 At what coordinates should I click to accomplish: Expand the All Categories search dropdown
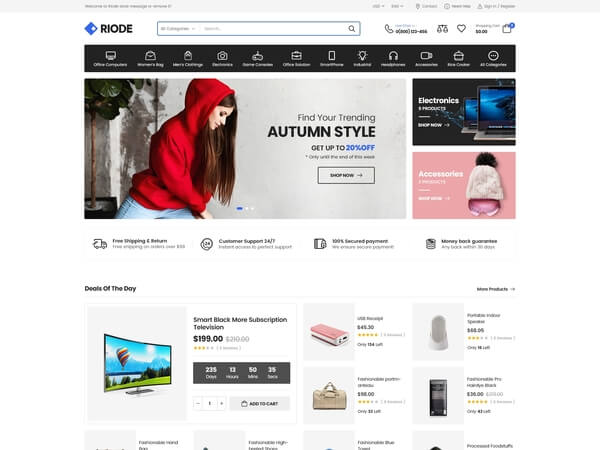click(177, 29)
